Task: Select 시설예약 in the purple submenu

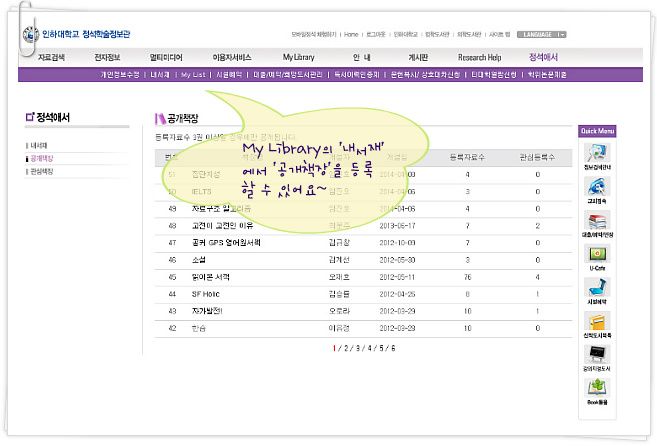Action: pos(229,75)
